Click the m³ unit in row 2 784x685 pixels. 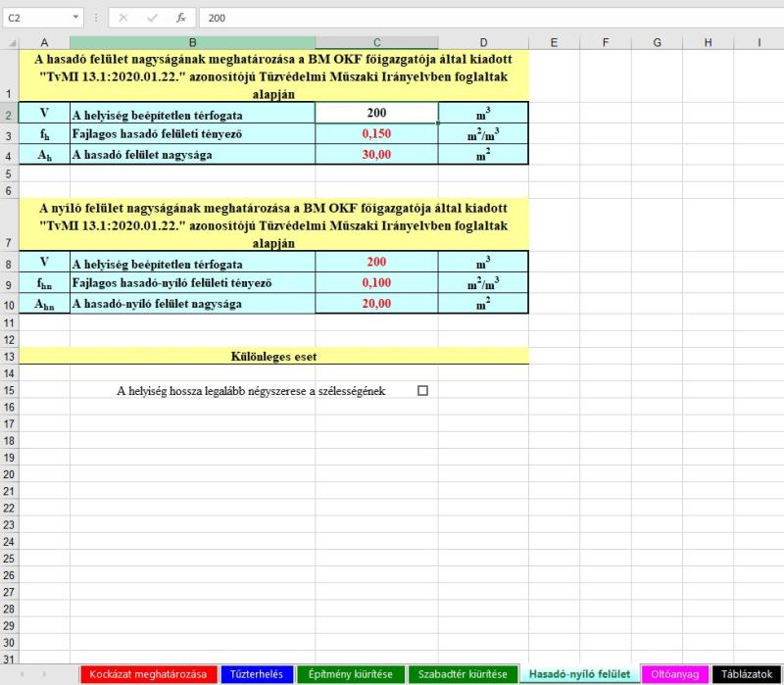[483, 114]
